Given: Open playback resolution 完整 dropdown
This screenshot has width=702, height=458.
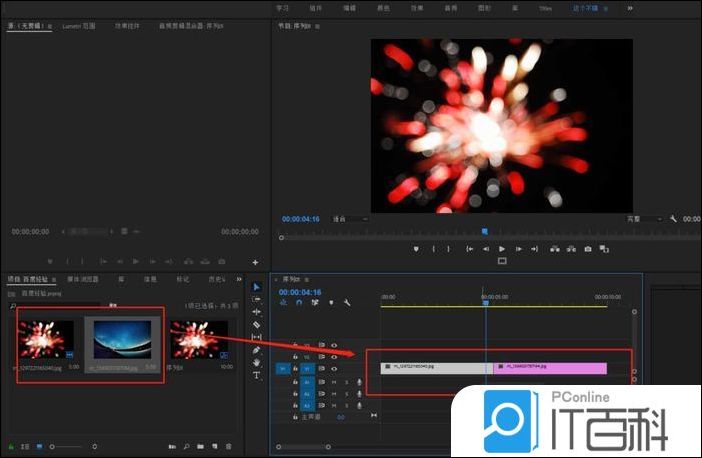Looking at the screenshot, I should pos(645,218).
